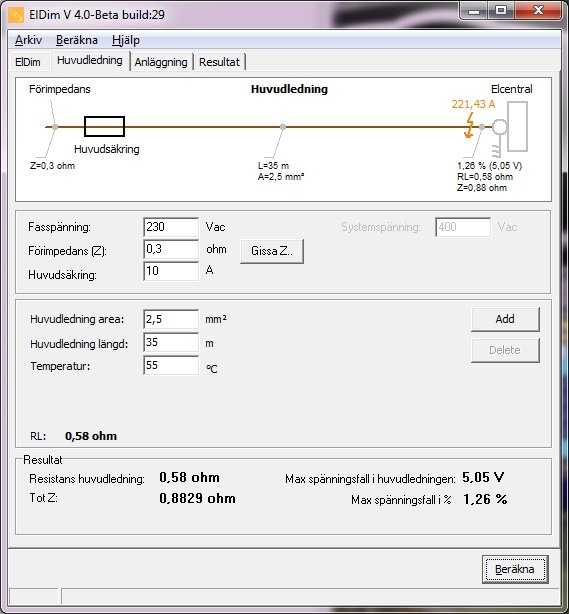The image size is (569, 614).
Task: Click the Add button
Action: [505, 319]
